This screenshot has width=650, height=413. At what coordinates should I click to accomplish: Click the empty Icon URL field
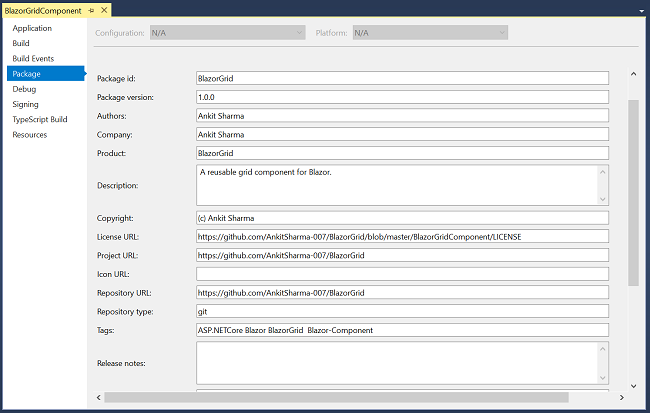point(402,274)
